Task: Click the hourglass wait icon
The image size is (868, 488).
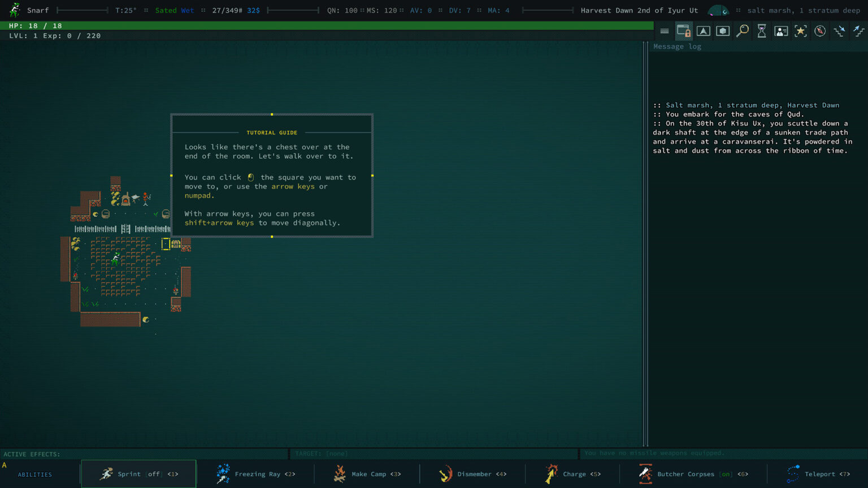Action: point(762,31)
